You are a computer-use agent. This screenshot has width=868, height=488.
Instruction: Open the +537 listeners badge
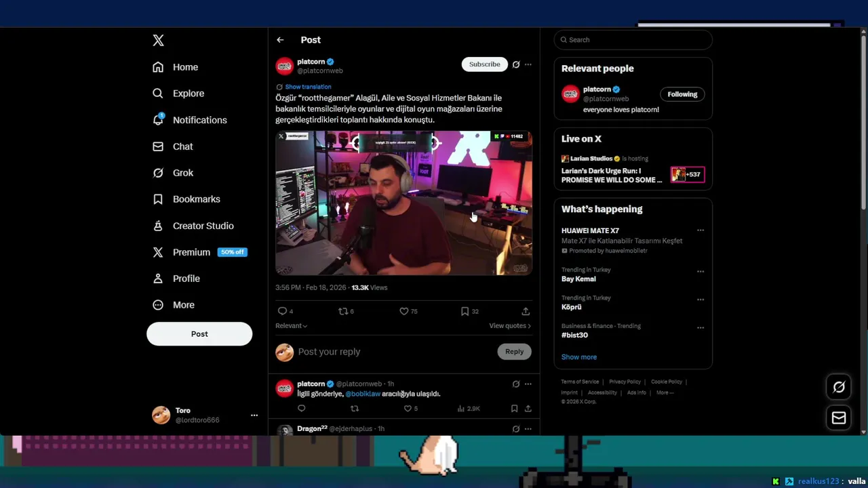[688, 175]
